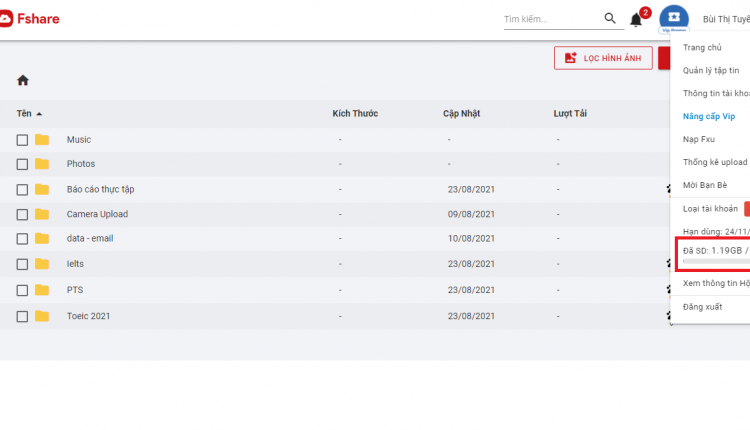
Task: Open Trang chủ menu item
Action: click(x=702, y=47)
